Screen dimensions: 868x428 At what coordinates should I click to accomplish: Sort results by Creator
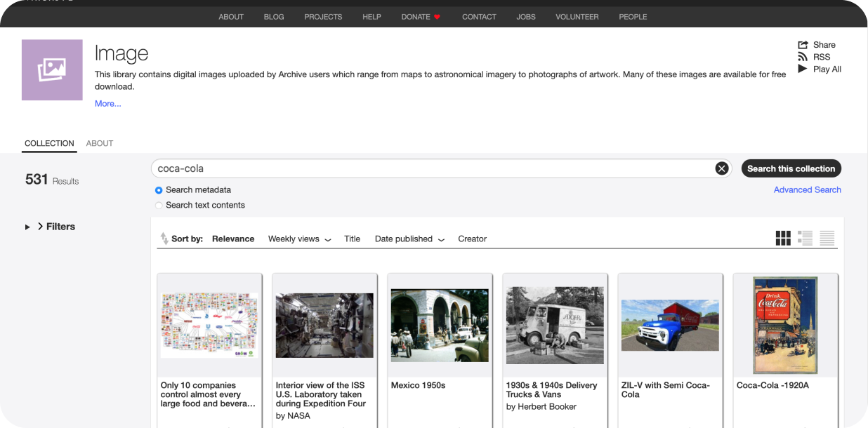472,239
